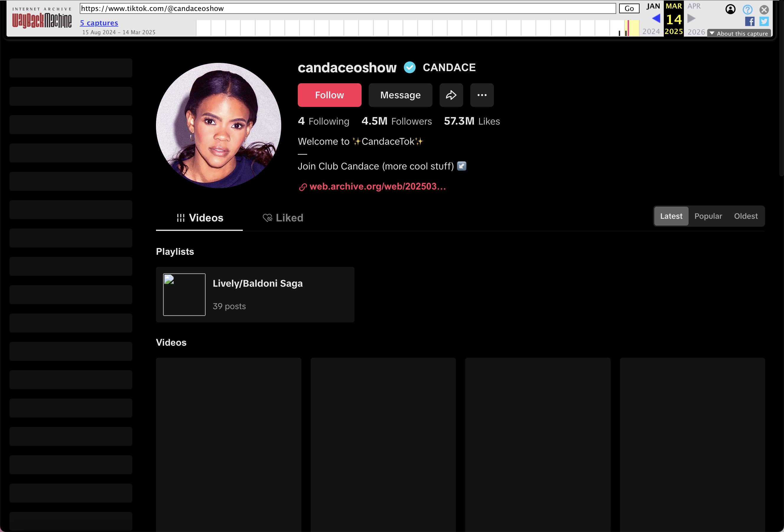Share the capture to Facebook

tap(749, 22)
